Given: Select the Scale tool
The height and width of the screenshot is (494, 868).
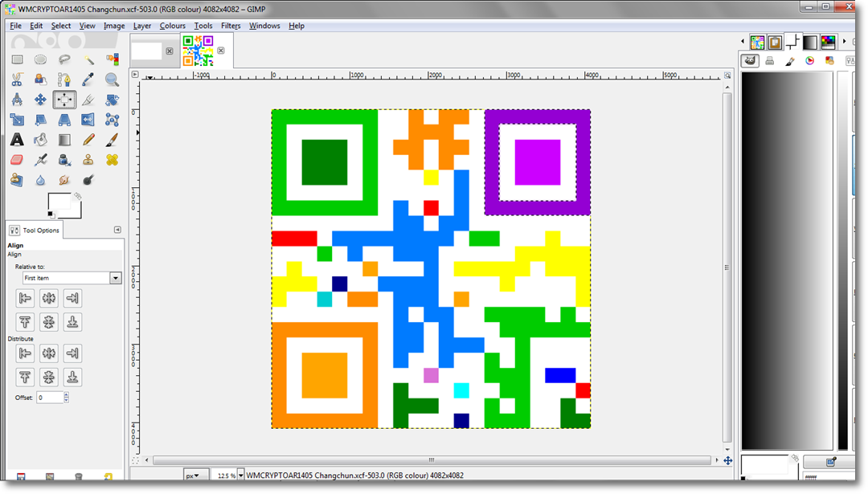Looking at the screenshot, I should (x=17, y=120).
